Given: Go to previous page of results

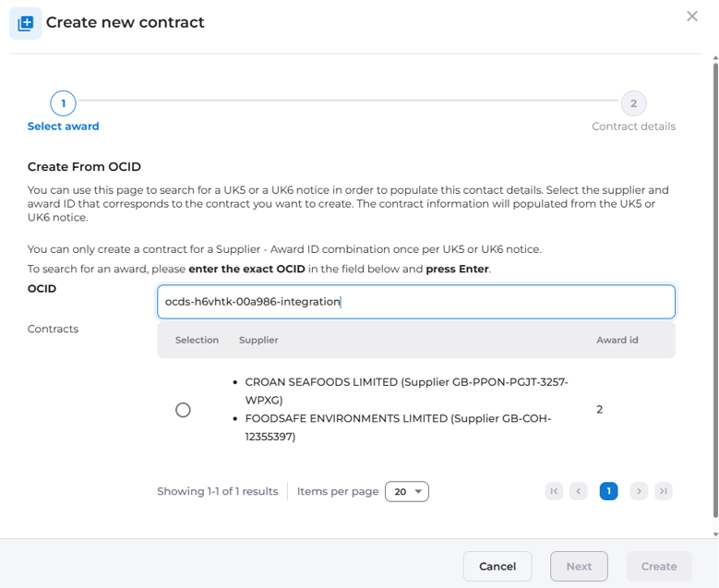Looking at the screenshot, I should [x=579, y=491].
